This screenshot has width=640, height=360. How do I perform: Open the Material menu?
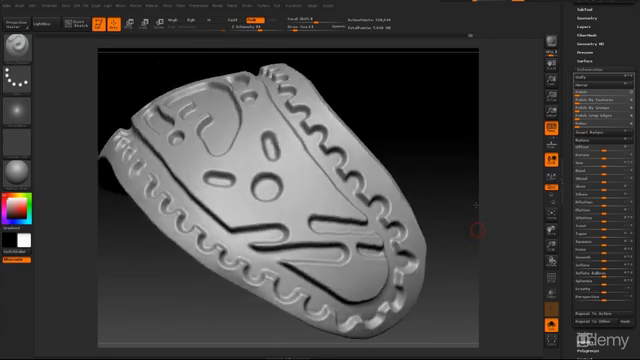click(x=151, y=6)
